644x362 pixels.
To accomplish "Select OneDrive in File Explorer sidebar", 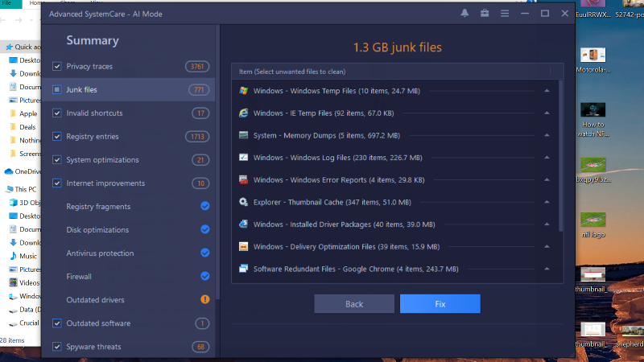I will (x=23, y=171).
